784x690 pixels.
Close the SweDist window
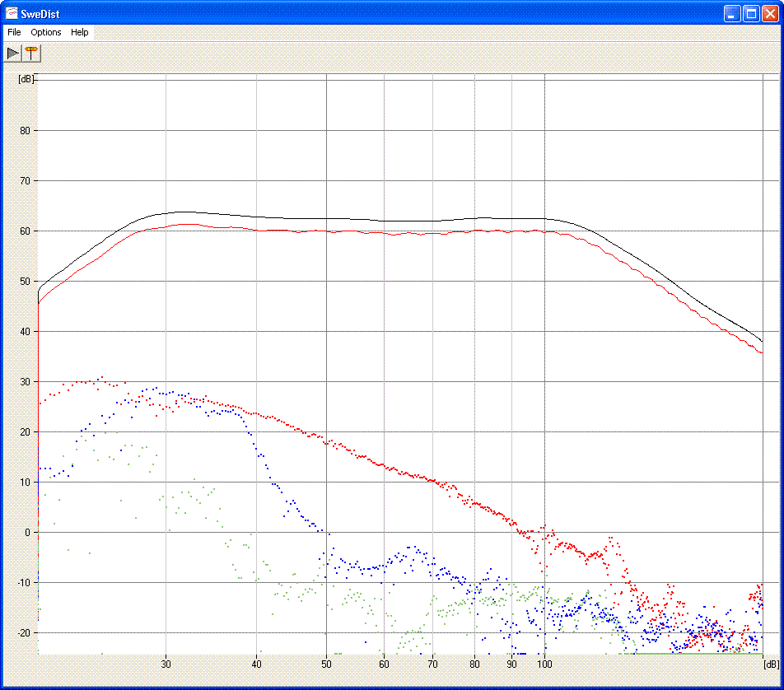pos(769,13)
